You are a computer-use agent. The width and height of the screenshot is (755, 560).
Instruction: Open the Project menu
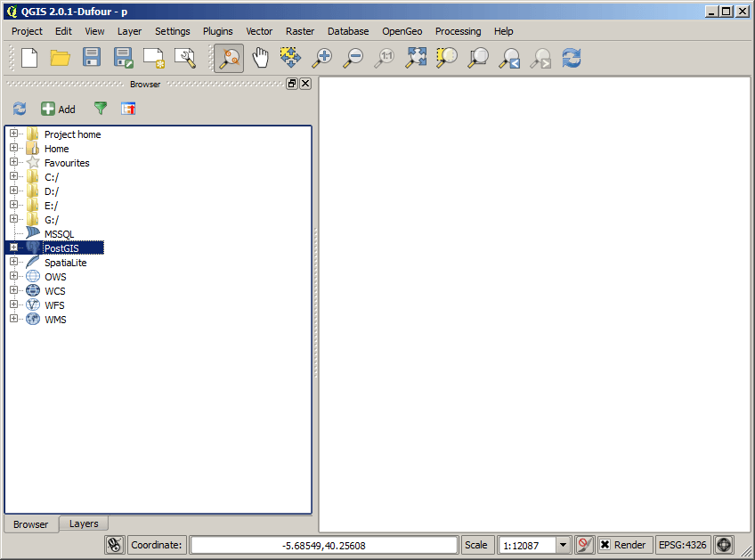click(27, 31)
